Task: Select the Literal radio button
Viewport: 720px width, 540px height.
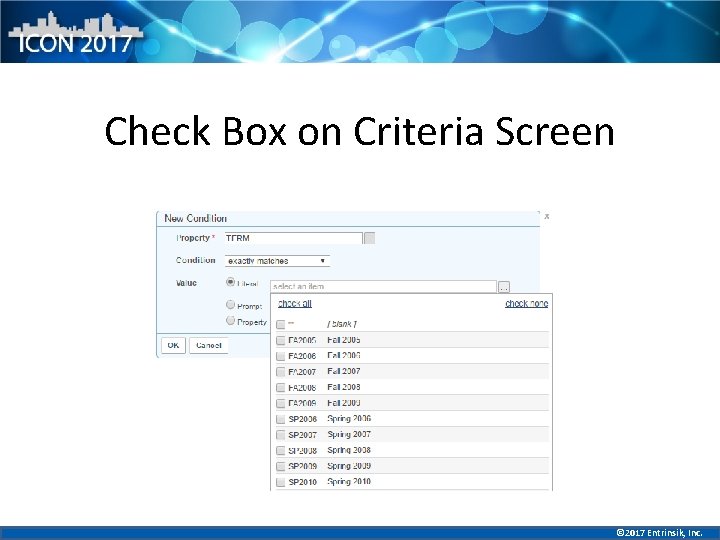Action: coord(231,282)
